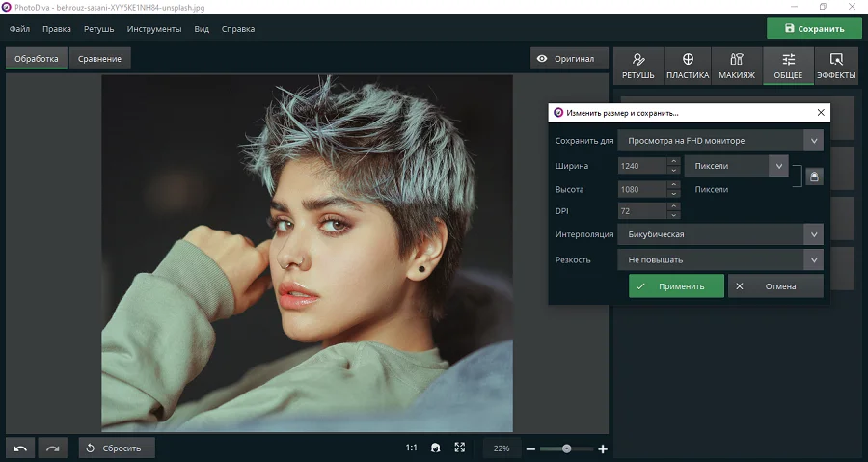Switch to Сравнение comparison view
The image size is (868, 462).
coord(99,59)
